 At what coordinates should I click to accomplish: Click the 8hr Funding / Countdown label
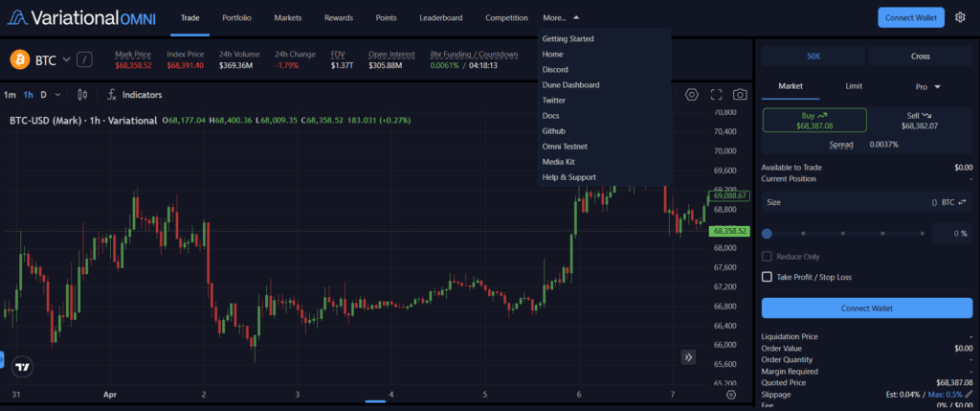tap(474, 55)
